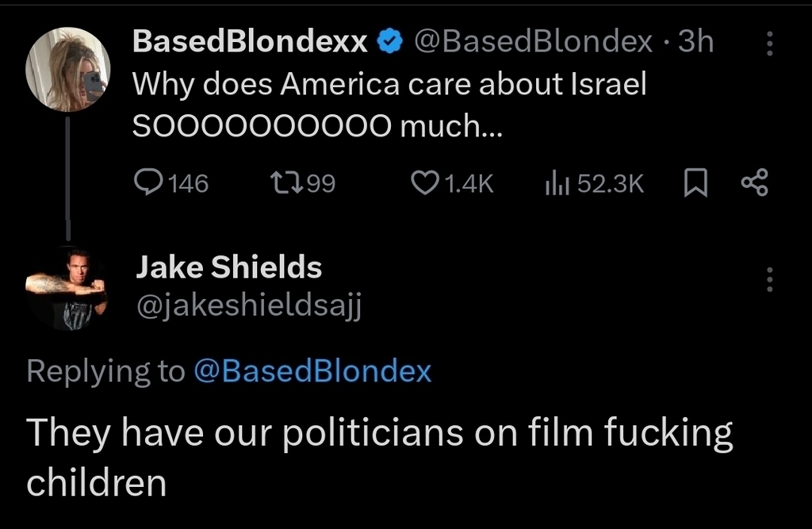The height and width of the screenshot is (529, 812).
Task: Open more options on BasedBlondexx's tweet
Action: (x=768, y=44)
